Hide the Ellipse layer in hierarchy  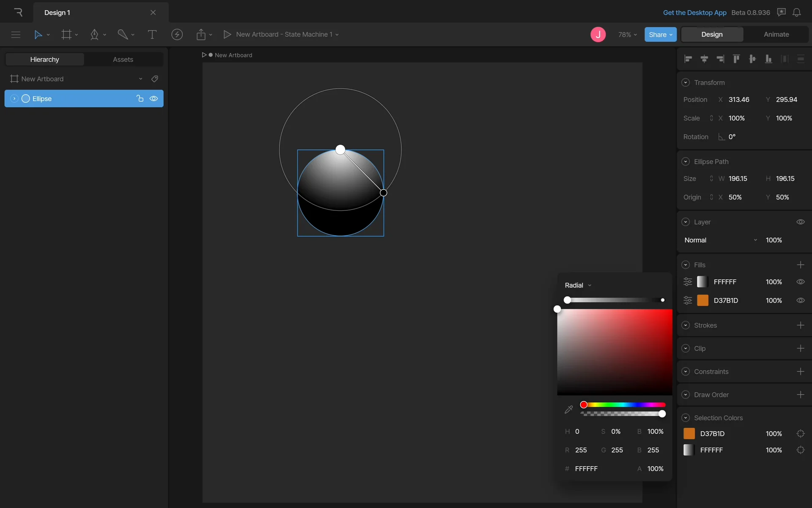point(154,99)
